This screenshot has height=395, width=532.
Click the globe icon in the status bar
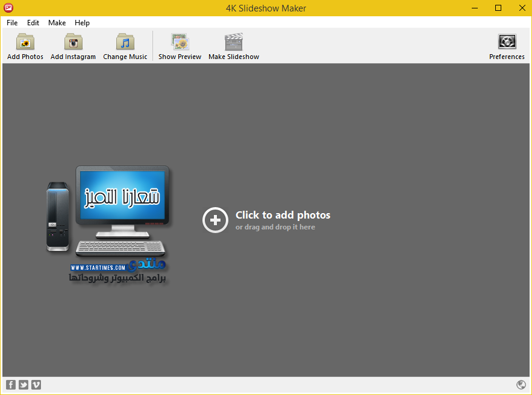(x=521, y=385)
